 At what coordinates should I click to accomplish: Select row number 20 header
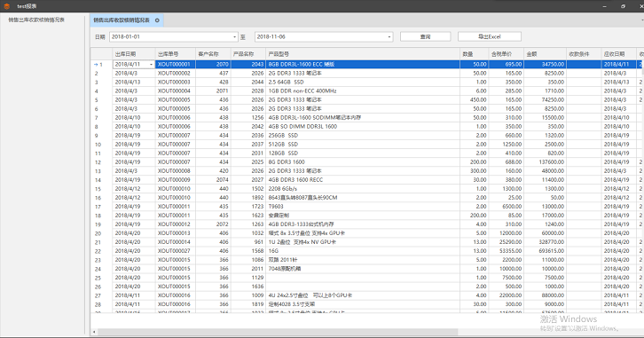[101, 233]
